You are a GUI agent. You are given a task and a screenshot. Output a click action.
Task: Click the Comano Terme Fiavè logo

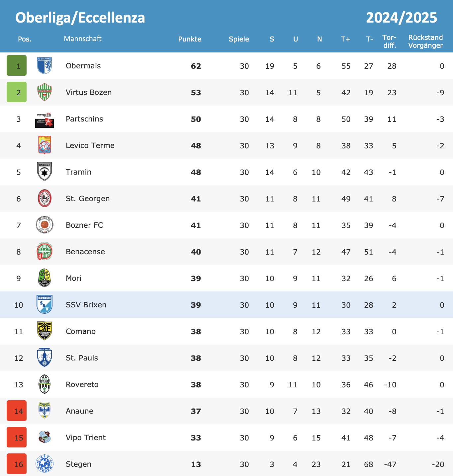45,331
